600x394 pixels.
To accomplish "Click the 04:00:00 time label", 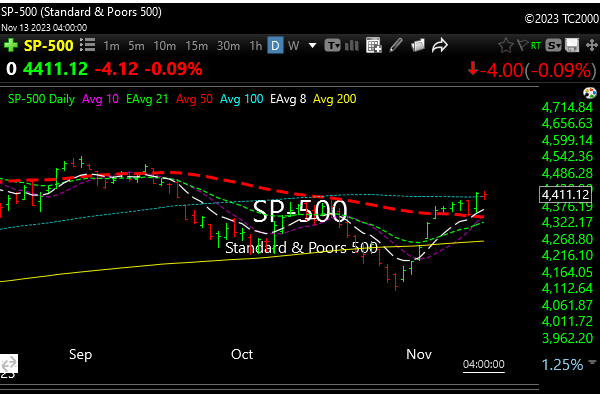I will coord(484,364).
